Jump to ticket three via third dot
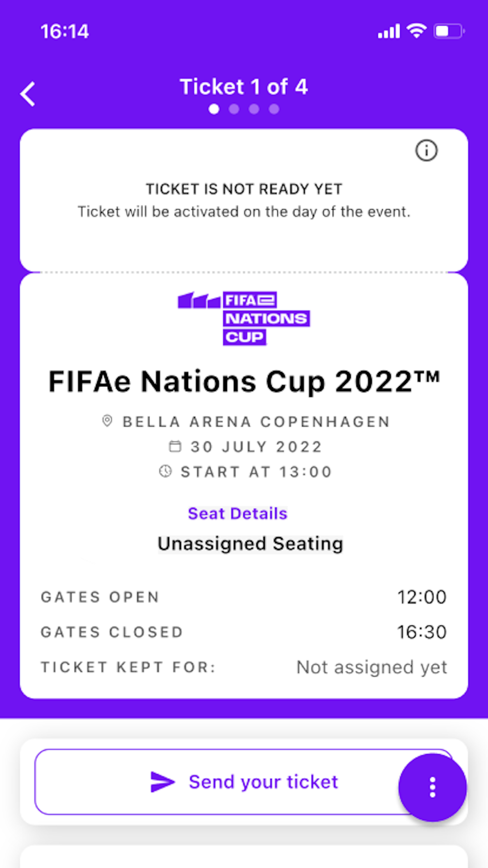Image resolution: width=488 pixels, height=868 pixels. tap(254, 109)
